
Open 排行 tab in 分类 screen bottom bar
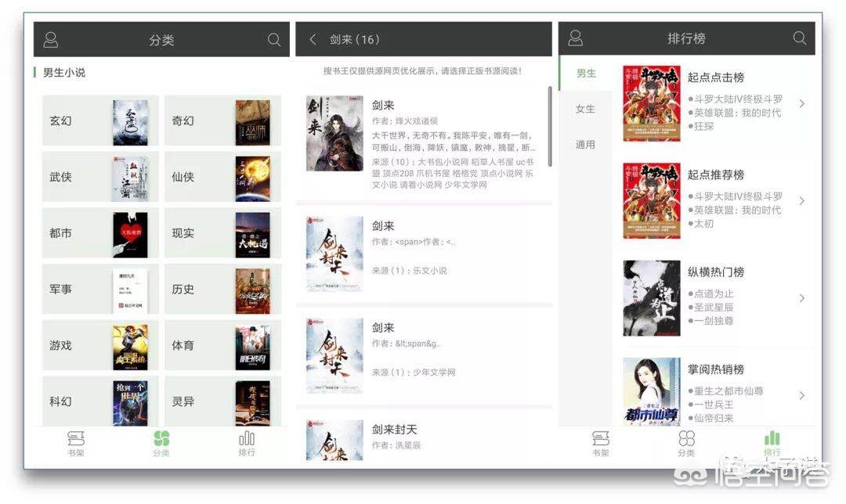247,443
